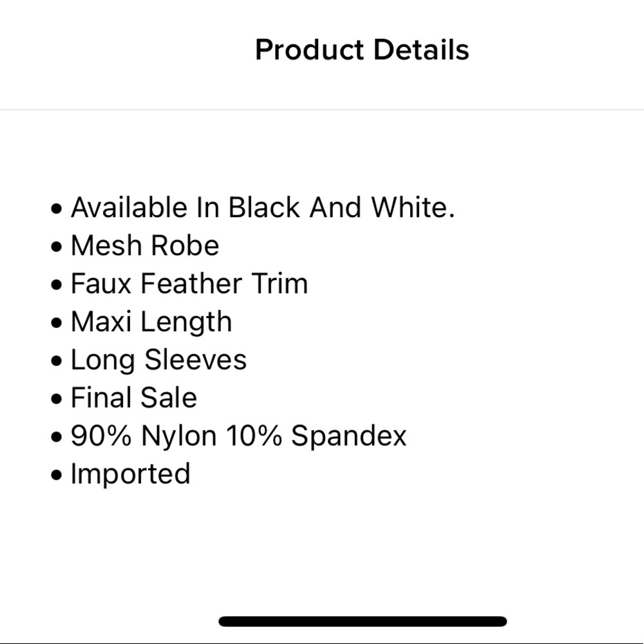Click the bullet before 'Faux Feather Trim'

58,285
